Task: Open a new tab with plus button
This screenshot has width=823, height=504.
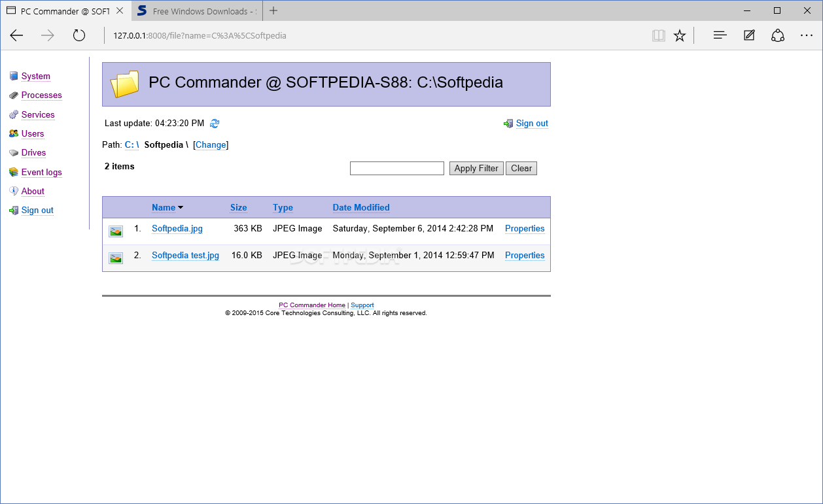Action: (x=273, y=10)
